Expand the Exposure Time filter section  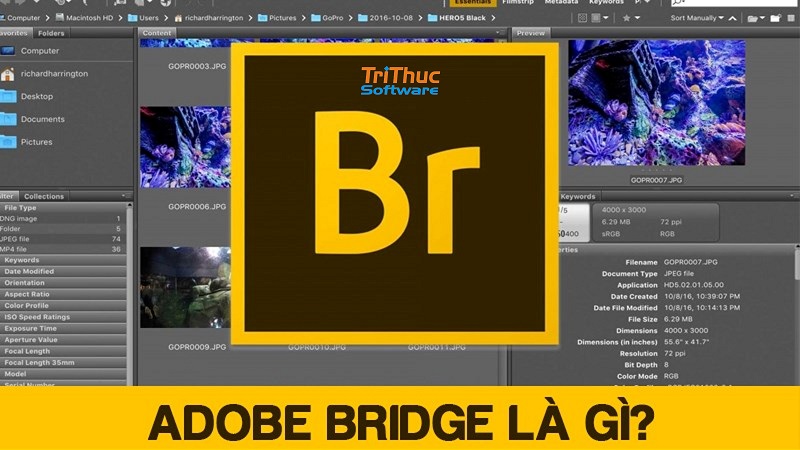coord(62,329)
